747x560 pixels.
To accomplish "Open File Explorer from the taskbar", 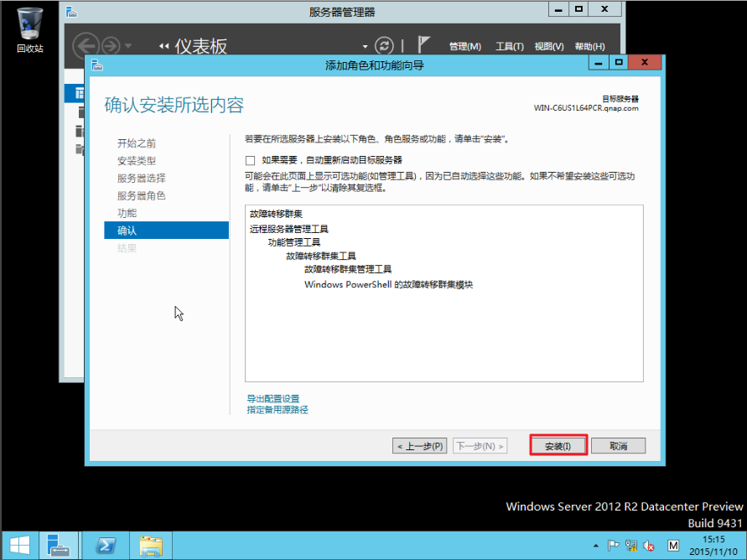I will click(151, 546).
